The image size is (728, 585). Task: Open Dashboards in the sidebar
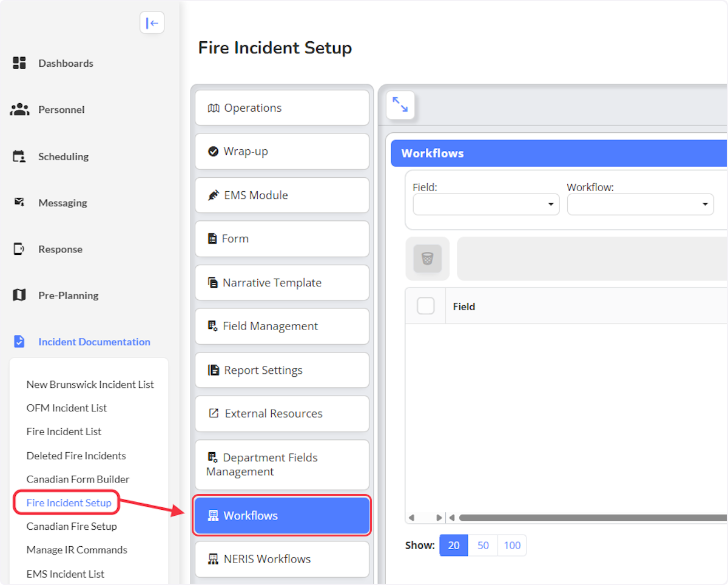pos(66,63)
